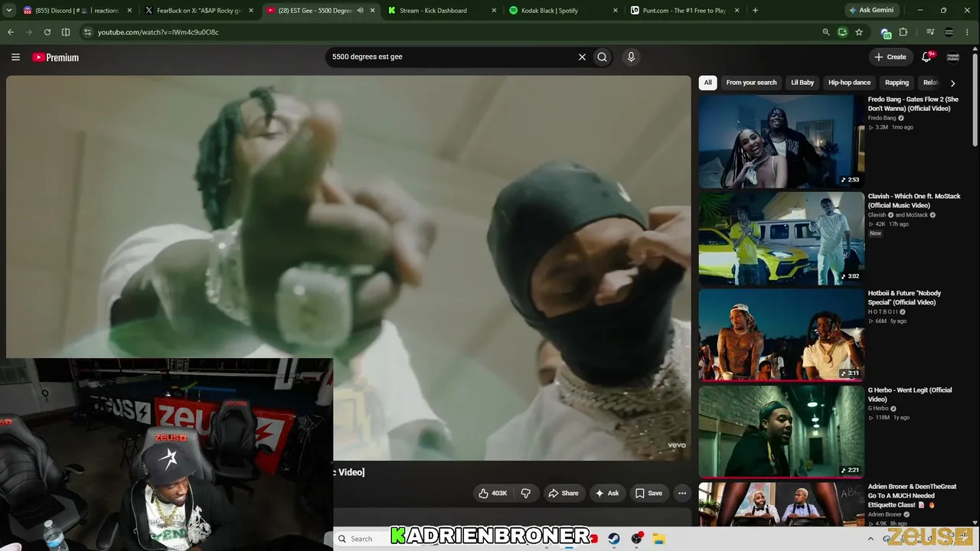Open the browser extensions puzzle icon
The height and width of the screenshot is (551, 980).
(x=903, y=32)
